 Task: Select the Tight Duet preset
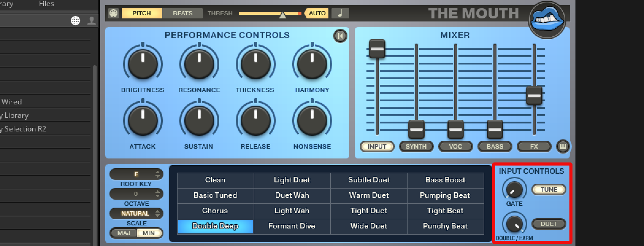(369, 211)
